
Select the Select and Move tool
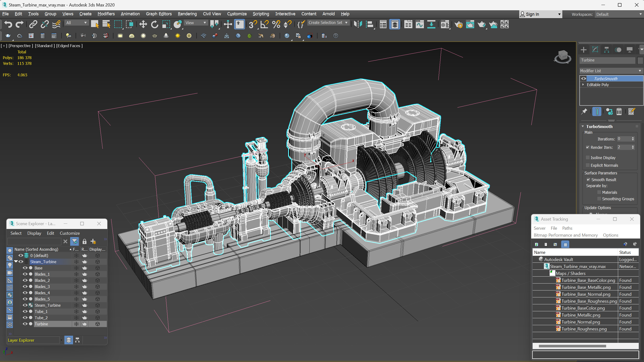pos(143,24)
